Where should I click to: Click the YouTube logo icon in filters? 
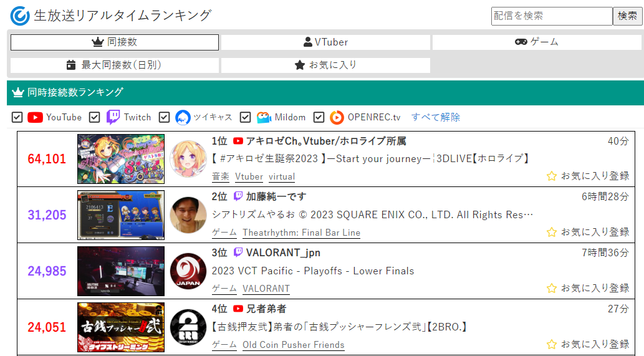[x=35, y=117]
